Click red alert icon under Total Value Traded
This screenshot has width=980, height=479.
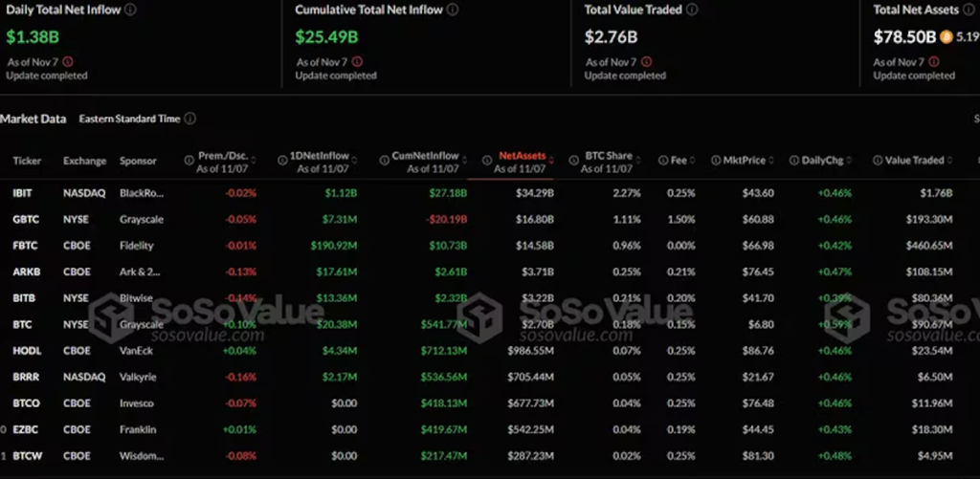(646, 62)
